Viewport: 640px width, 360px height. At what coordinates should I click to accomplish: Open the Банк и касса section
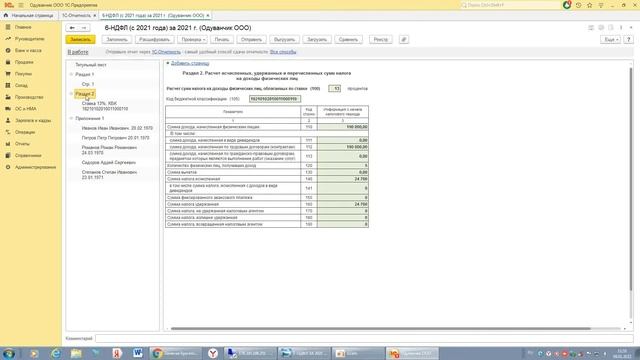[28, 50]
